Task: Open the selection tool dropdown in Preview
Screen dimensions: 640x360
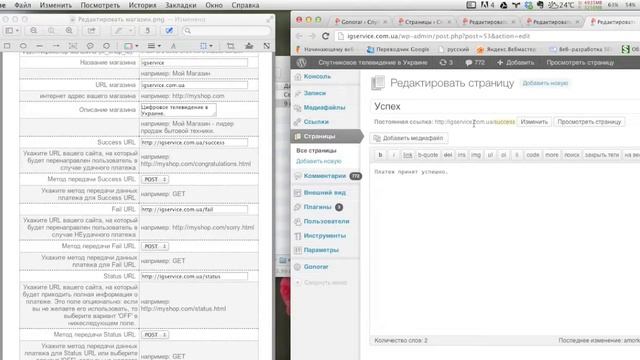Action: (206, 46)
